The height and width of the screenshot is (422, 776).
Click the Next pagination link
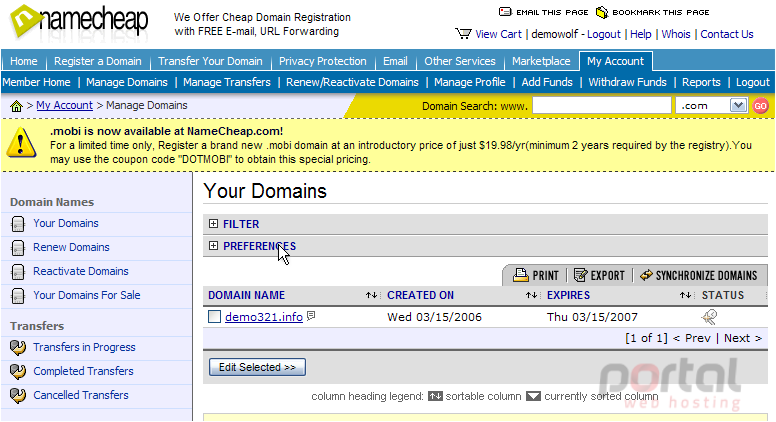tap(742, 338)
